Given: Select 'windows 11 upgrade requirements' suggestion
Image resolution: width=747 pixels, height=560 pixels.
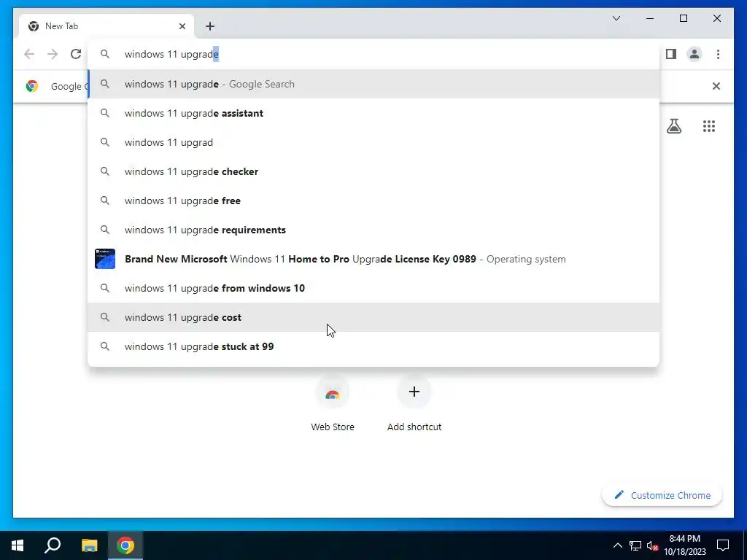Looking at the screenshot, I should click(x=373, y=230).
